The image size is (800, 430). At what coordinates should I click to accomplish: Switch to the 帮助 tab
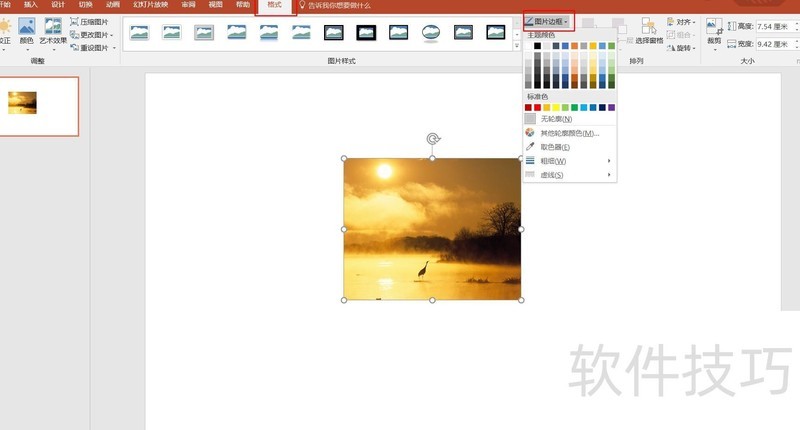243,5
